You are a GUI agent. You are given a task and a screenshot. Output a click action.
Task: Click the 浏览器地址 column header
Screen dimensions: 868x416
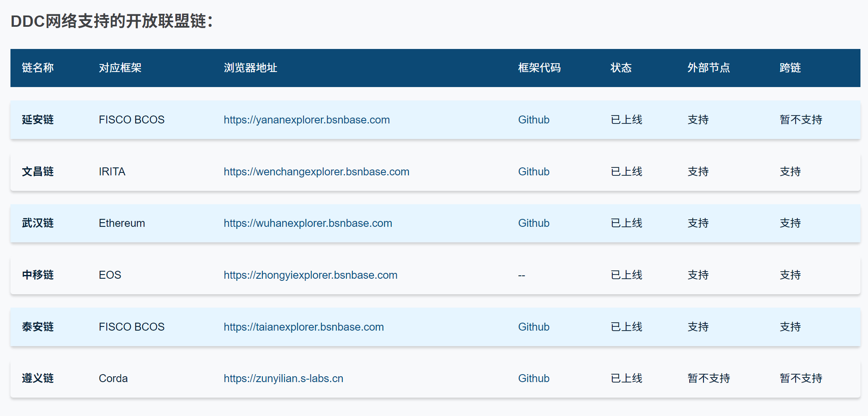click(x=250, y=68)
